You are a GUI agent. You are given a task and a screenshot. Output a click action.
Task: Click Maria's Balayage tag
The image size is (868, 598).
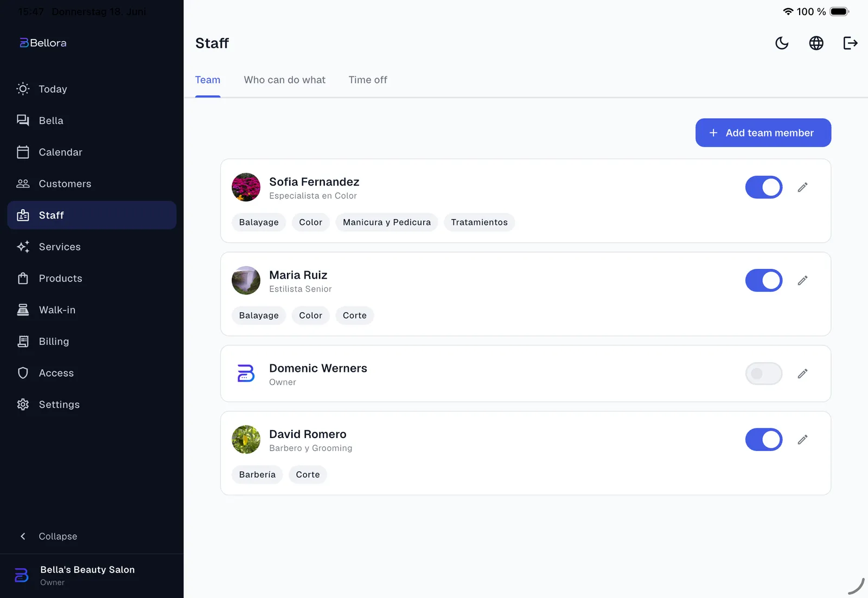point(259,316)
